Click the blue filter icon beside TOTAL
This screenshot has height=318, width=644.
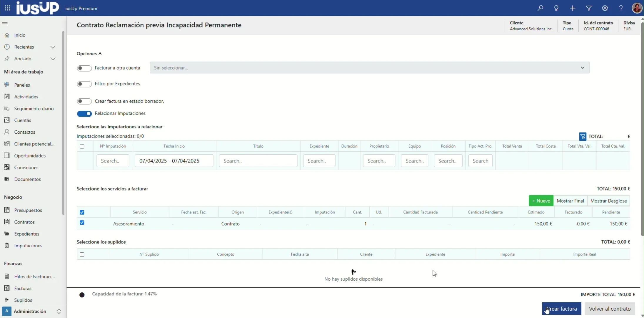[x=583, y=136]
